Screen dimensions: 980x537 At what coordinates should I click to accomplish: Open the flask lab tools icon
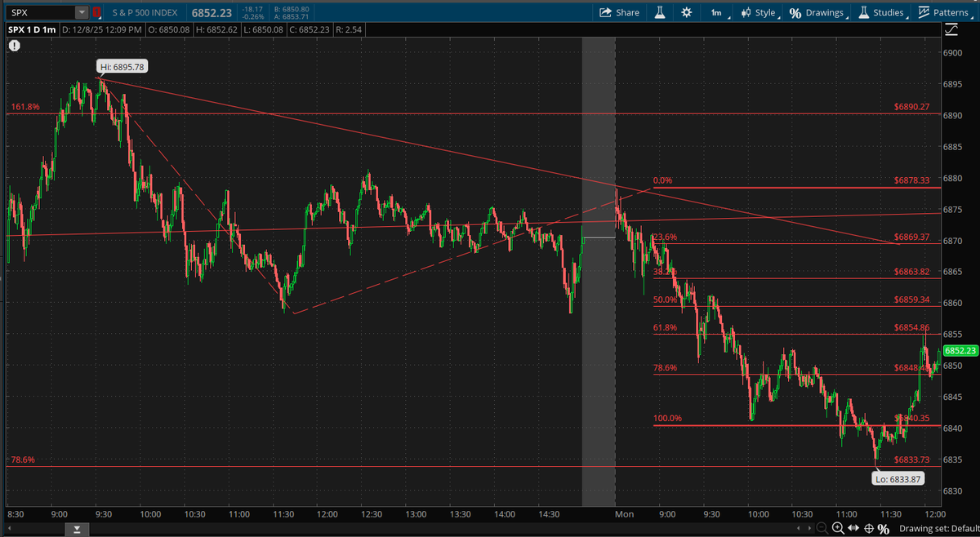pyautogui.click(x=661, y=12)
